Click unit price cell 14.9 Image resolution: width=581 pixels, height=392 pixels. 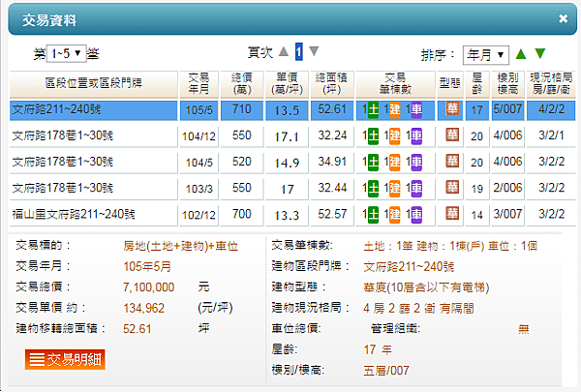(x=287, y=164)
